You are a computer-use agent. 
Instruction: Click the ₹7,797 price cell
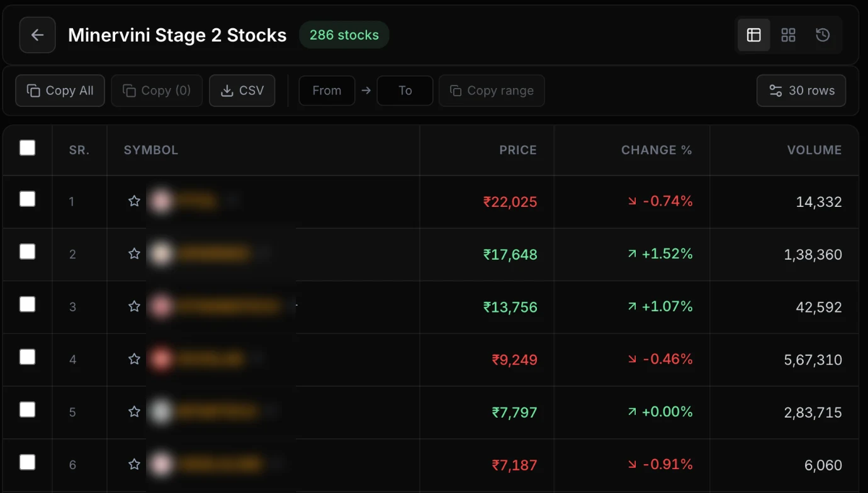(515, 413)
